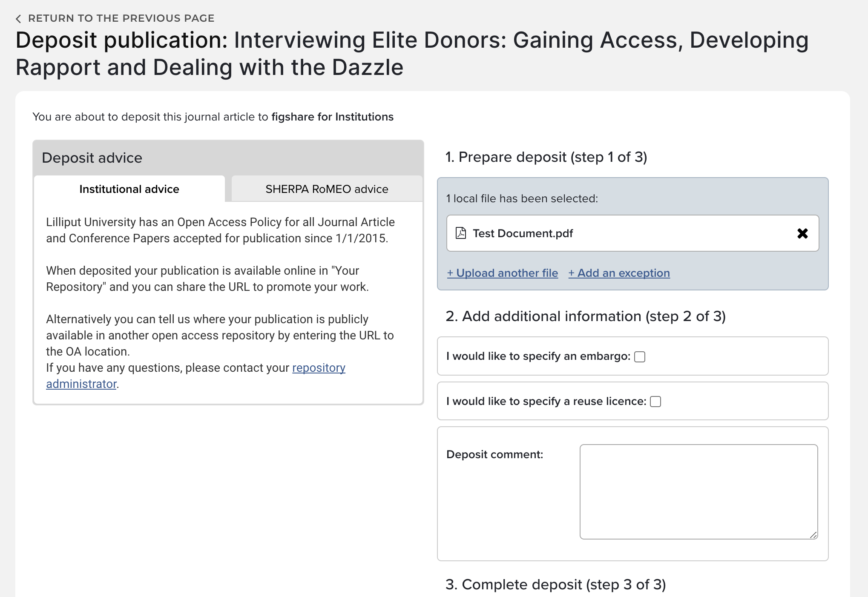The width and height of the screenshot is (868, 597).
Task: Click the Return to the previous page text
Action: [121, 18]
